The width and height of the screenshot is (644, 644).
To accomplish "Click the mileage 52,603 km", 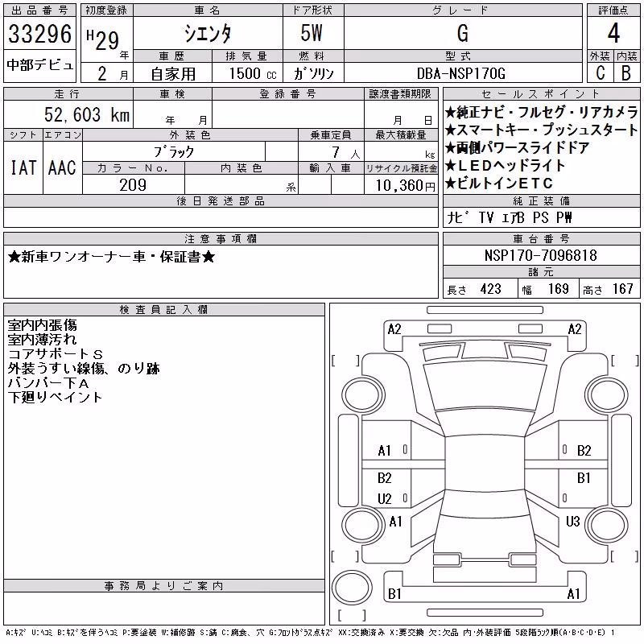I will [x=87, y=114].
